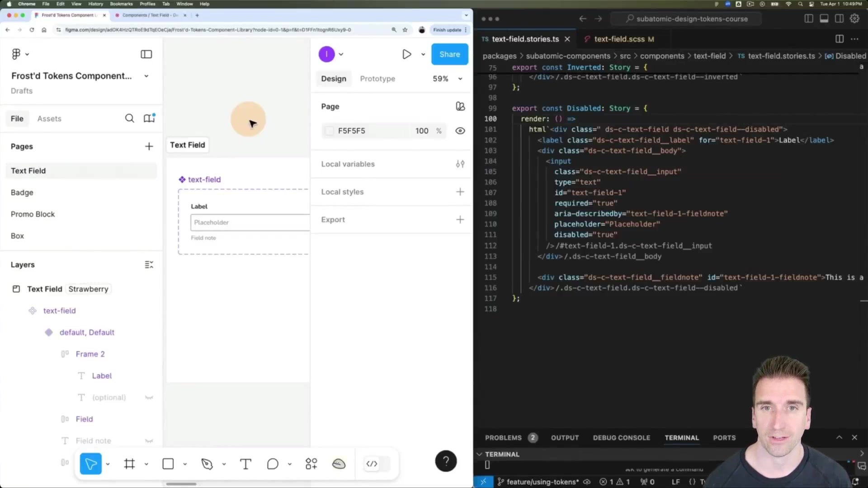The image size is (868, 488).
Task: Add a Local style with plus icon
Action: coord(460,192)
